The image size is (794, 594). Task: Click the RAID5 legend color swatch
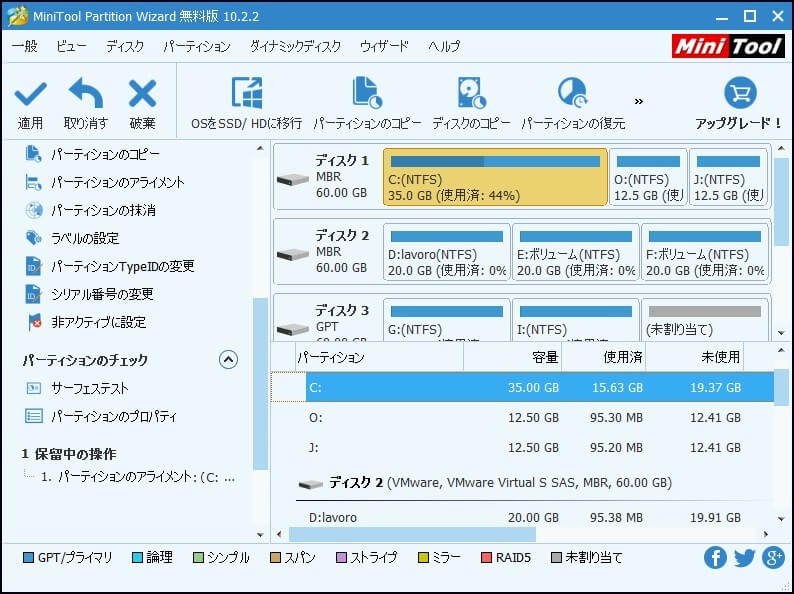[x=486, y=558]
